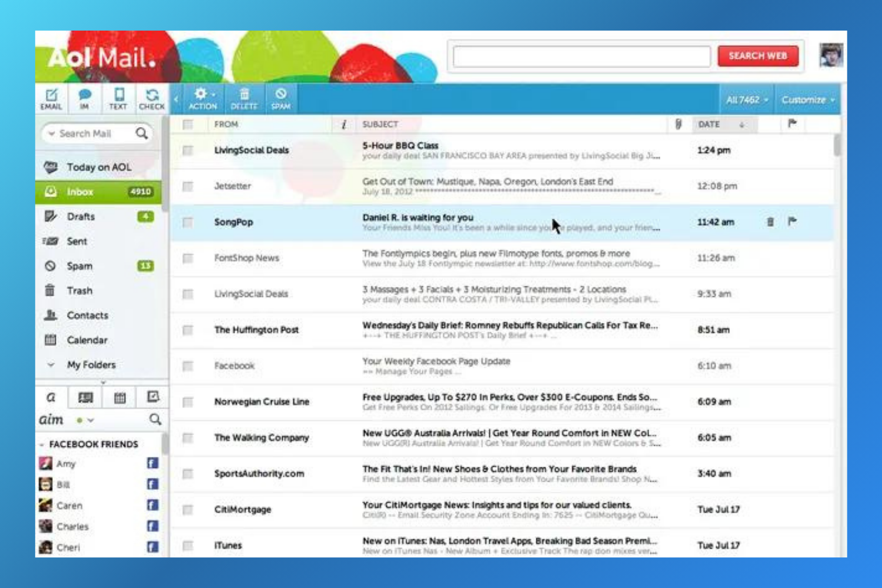Open AIM status dropdown arrow
The image size is (882, 588).
coord(91,420)
